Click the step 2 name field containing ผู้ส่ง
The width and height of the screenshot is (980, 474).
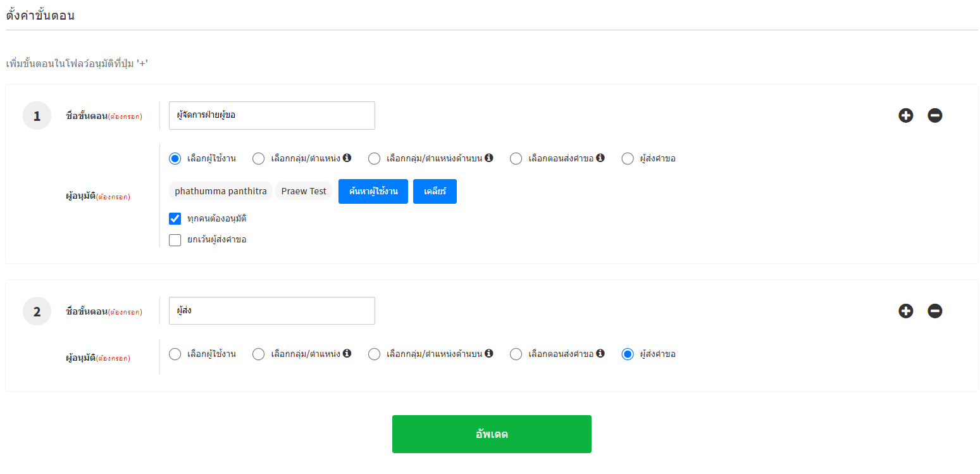tap(271, 311)
